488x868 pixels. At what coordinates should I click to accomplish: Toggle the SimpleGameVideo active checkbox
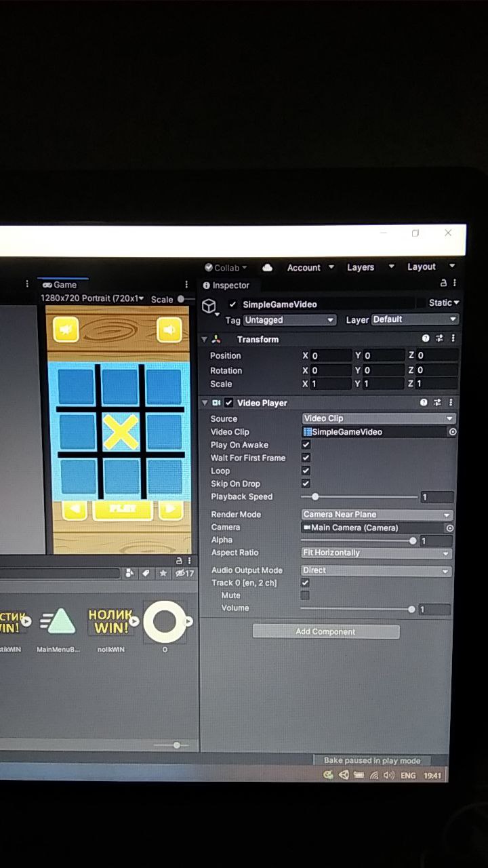tap(232, 304)
